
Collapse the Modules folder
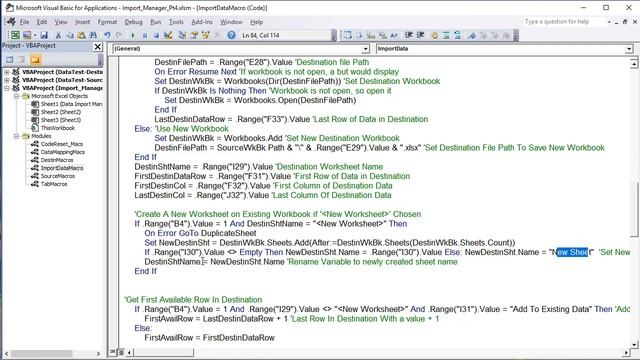coord(16,136)
